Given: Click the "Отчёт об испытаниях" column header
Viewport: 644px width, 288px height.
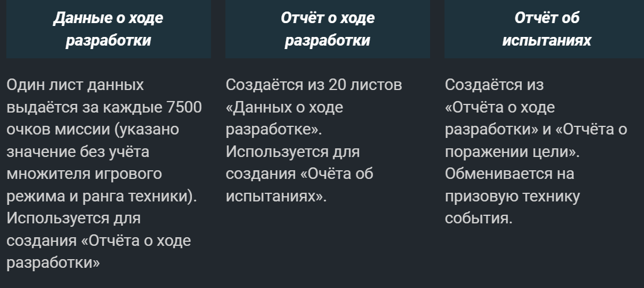Looking at the screenshot, I should (547, 29).
